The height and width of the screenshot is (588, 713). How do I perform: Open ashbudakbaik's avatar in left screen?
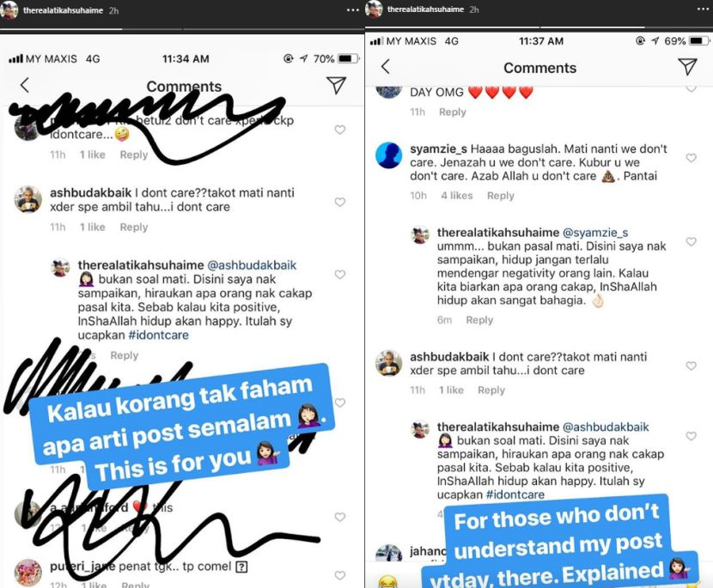(x=28, y=199)
